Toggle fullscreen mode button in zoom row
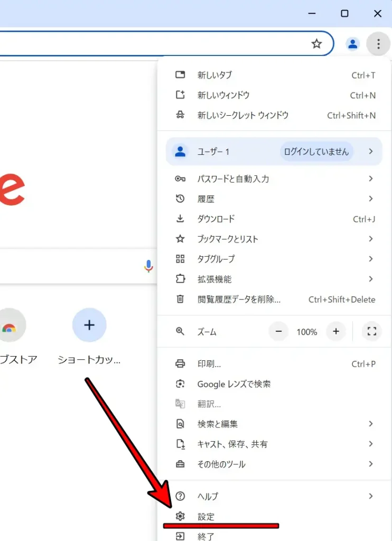This screenshot has height=541, width=392. [371, 332]
